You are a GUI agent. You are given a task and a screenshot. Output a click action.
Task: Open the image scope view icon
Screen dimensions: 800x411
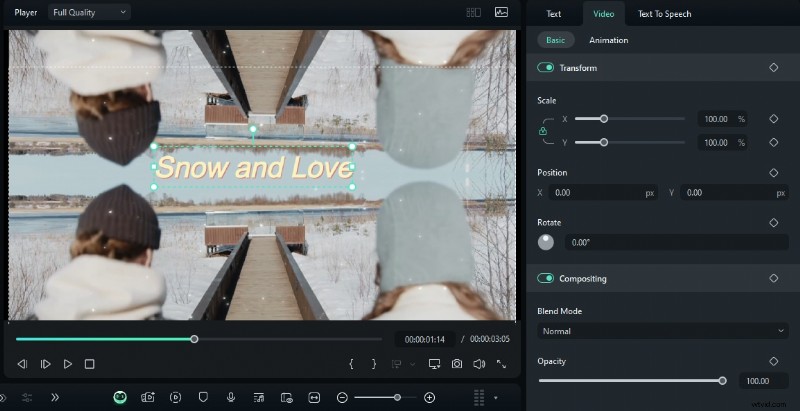501,13
